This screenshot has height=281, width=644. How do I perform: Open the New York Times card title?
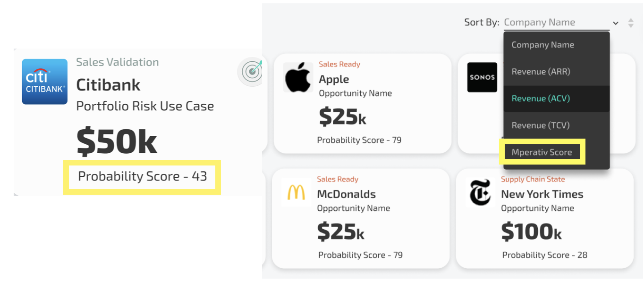pos(542,194)
